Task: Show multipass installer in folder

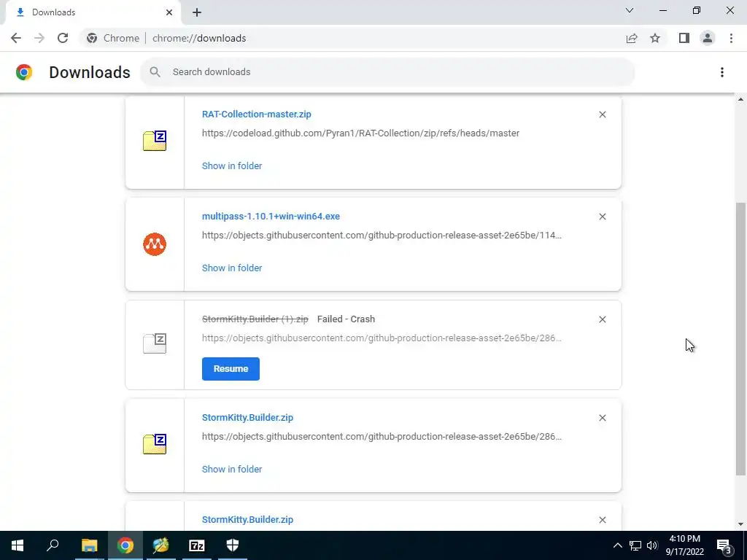Action: (x=232, y=268)
